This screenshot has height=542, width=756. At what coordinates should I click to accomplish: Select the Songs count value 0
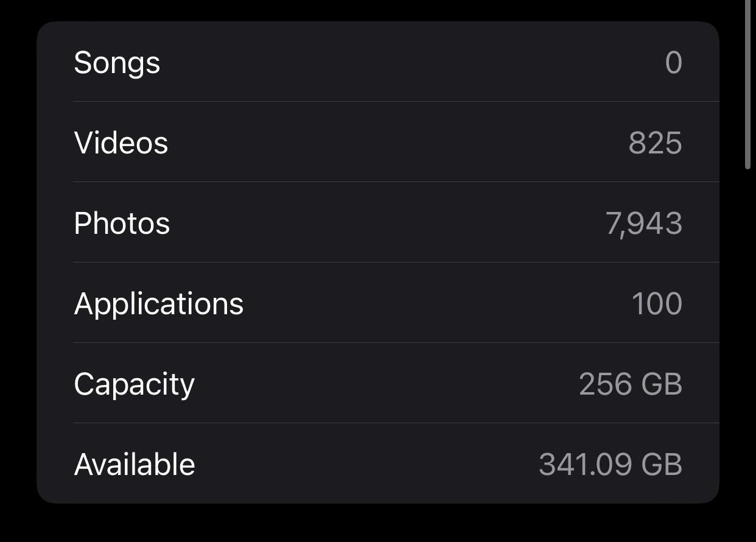coord(673,63)
